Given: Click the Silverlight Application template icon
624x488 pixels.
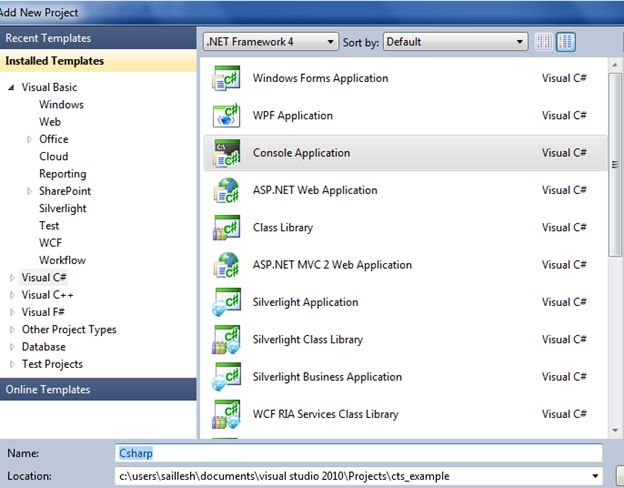Looking at the screenshot, I should point(226,303).
